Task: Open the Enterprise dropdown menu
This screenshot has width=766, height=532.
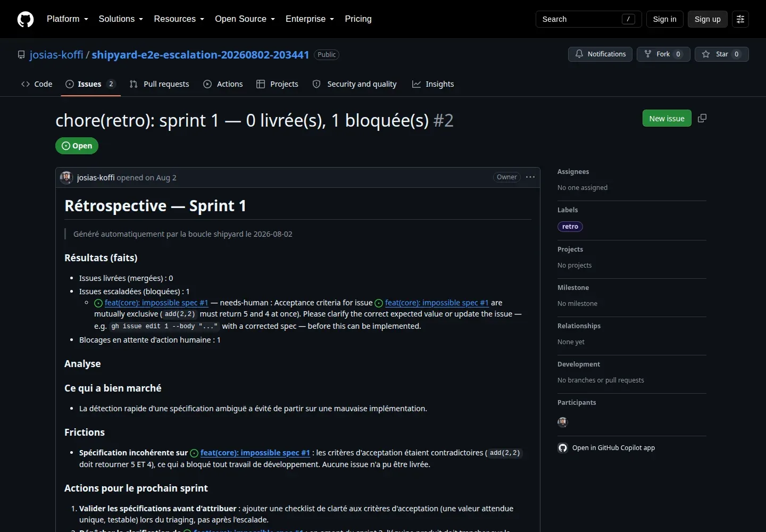Action: [x=310, y=19]
